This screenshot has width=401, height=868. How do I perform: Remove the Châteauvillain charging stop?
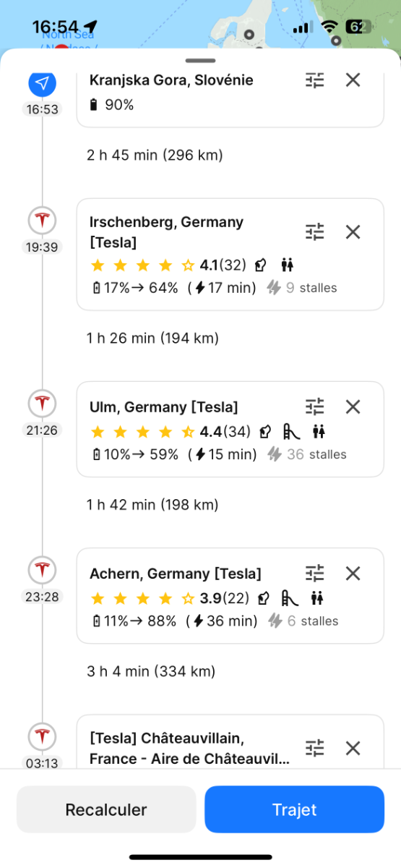click(353, 748)
